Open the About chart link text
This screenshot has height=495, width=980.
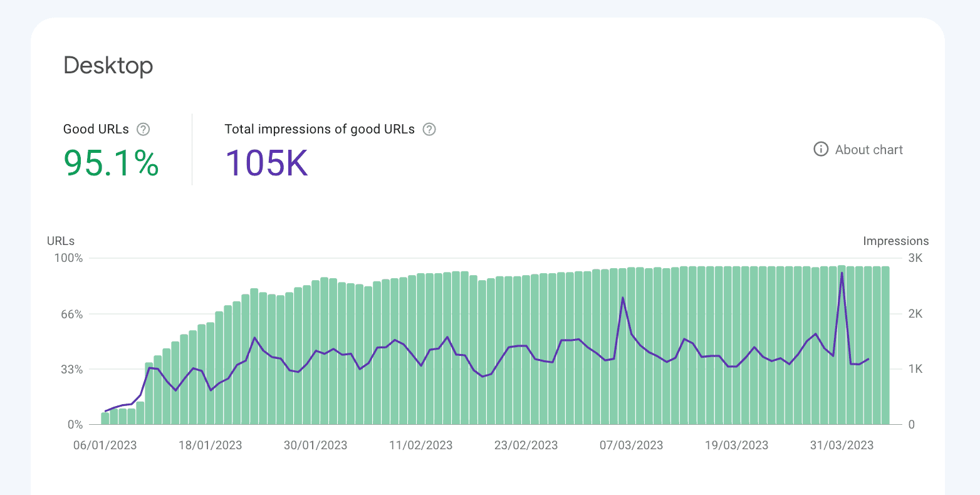click(869, 150)
